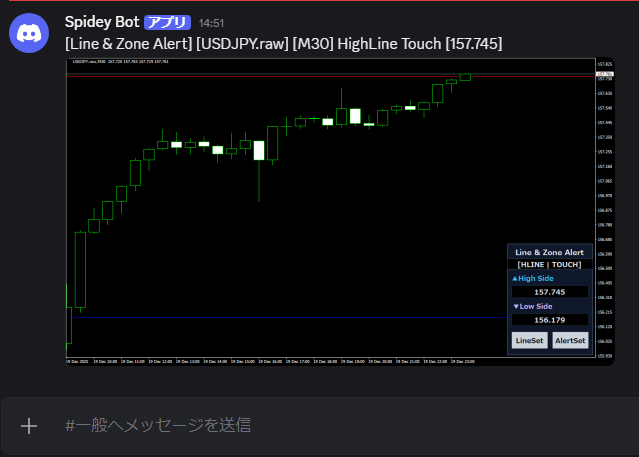
Task: Click the 14:51 message timestamp
Action: click(x=211, y=23)
